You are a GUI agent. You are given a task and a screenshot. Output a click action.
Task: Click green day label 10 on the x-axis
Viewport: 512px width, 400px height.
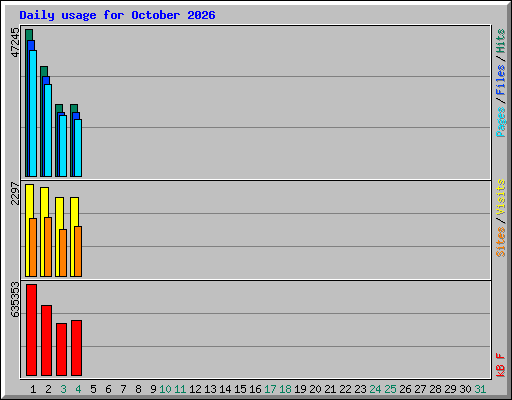pyautogui.click(x=165, y=389)
